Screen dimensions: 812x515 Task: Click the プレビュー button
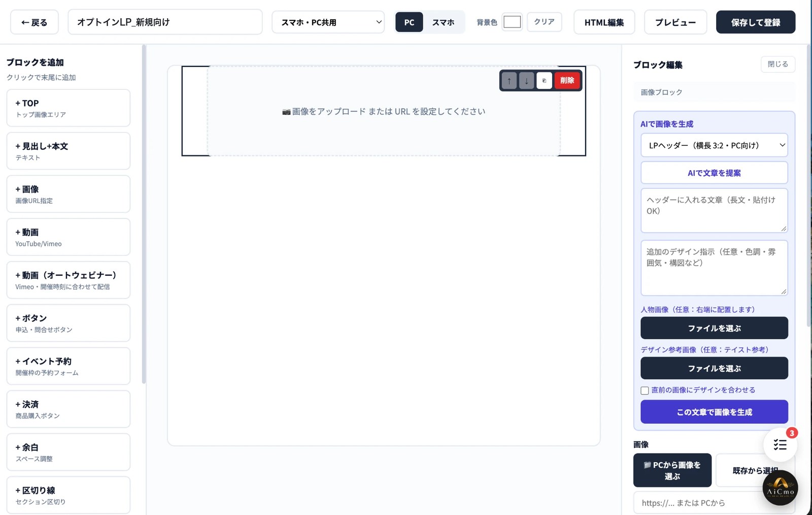(675, 22)
